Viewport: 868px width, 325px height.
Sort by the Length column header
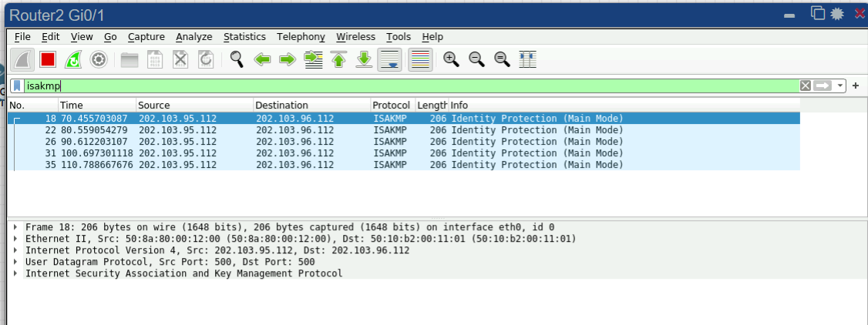432,105
